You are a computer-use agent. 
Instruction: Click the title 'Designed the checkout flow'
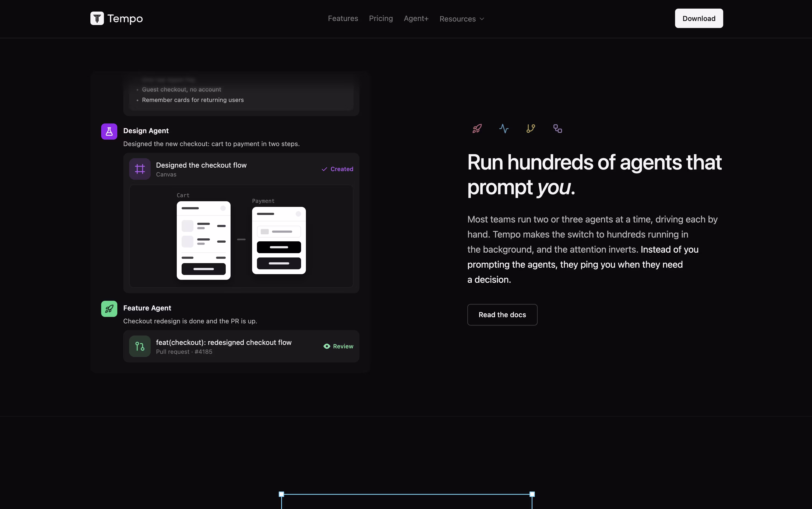tap(201, 165)
